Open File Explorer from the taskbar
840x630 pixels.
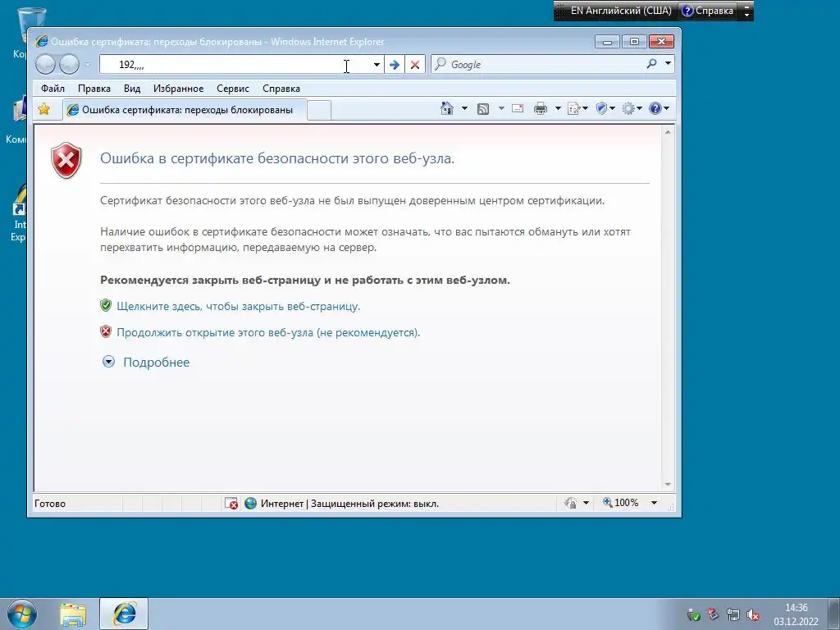[x=73, y=614]
